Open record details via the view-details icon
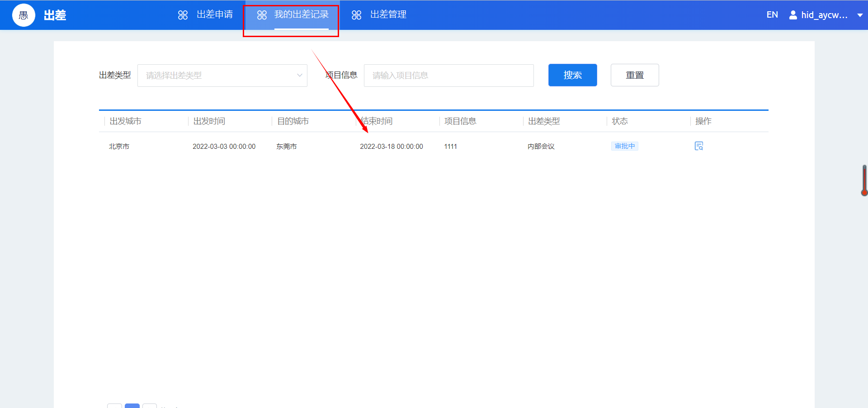 pyautogui.click(x=699, y=146)
